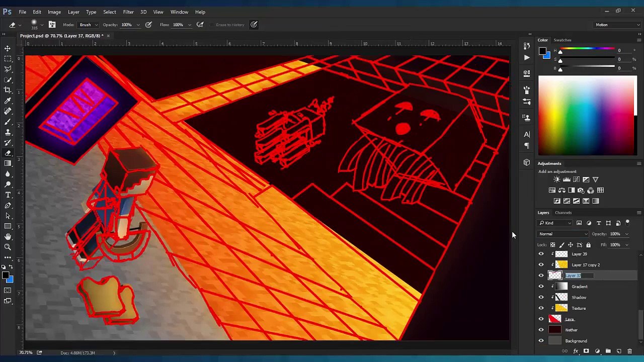Select the Spot Healing Brush tool
The width and height of the screenshot is (644, 362).
pyautogui.click(x=8, y=111)
